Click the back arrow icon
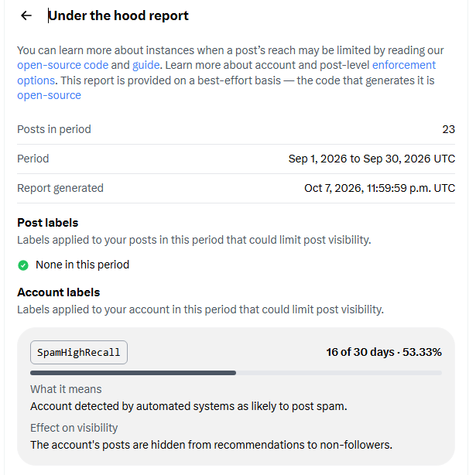 pos(26,15)
